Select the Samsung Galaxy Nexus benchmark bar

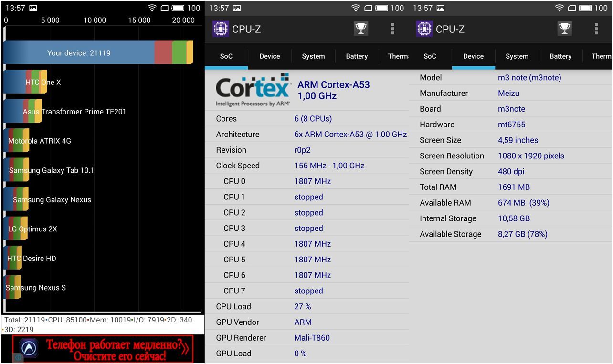click(16, 200)
